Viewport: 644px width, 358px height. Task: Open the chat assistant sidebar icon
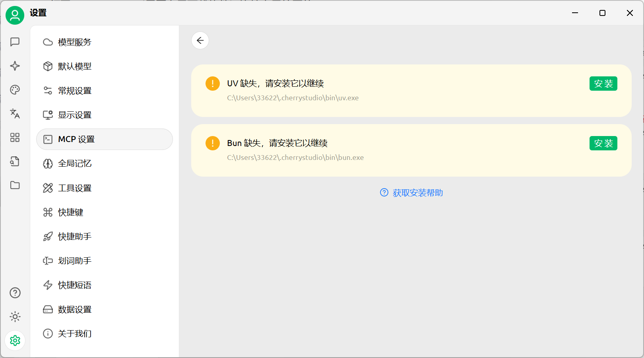pyautogui.click(x=15, y=42)
